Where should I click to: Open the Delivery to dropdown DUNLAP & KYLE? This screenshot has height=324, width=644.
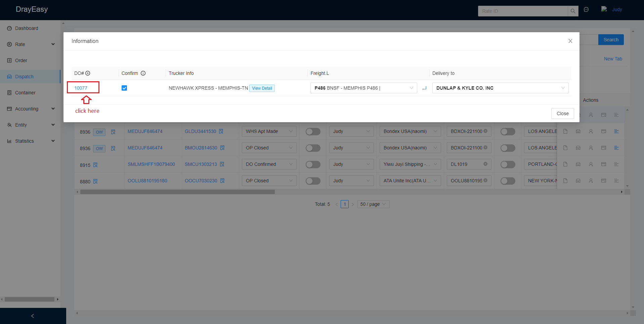[x=500, y=88]
